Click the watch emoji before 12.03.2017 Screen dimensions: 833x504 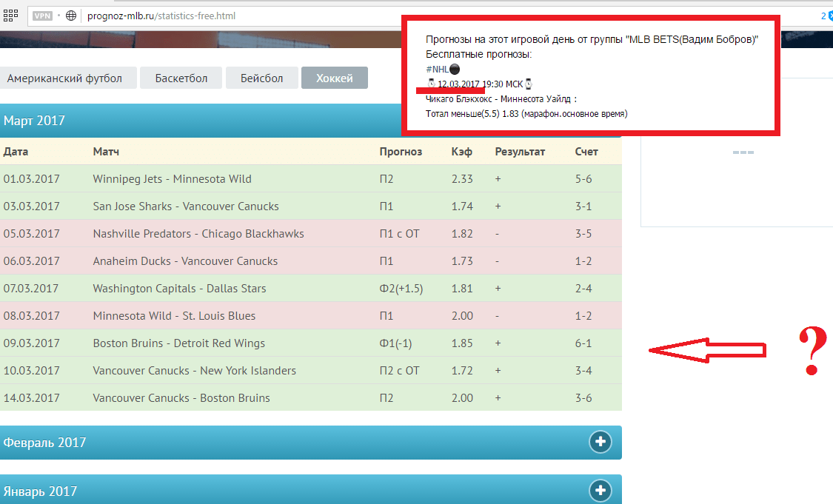431,84
